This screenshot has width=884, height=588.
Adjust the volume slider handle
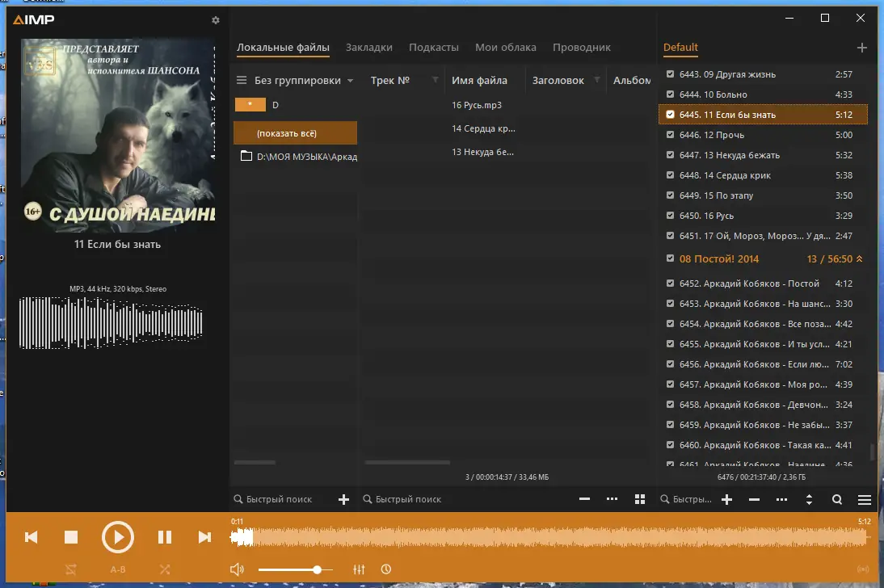click(318, 570)
